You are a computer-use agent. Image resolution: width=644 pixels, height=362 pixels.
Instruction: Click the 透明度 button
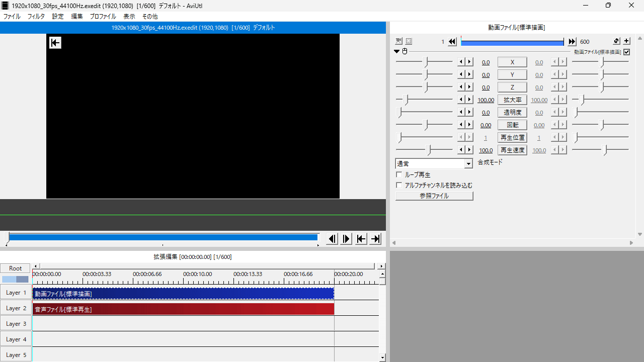point(512,113)
